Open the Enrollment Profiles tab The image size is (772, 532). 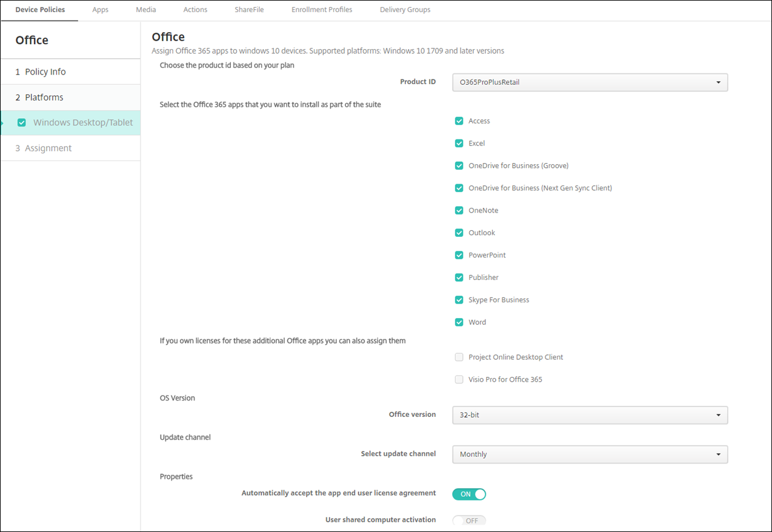point(322,10)
